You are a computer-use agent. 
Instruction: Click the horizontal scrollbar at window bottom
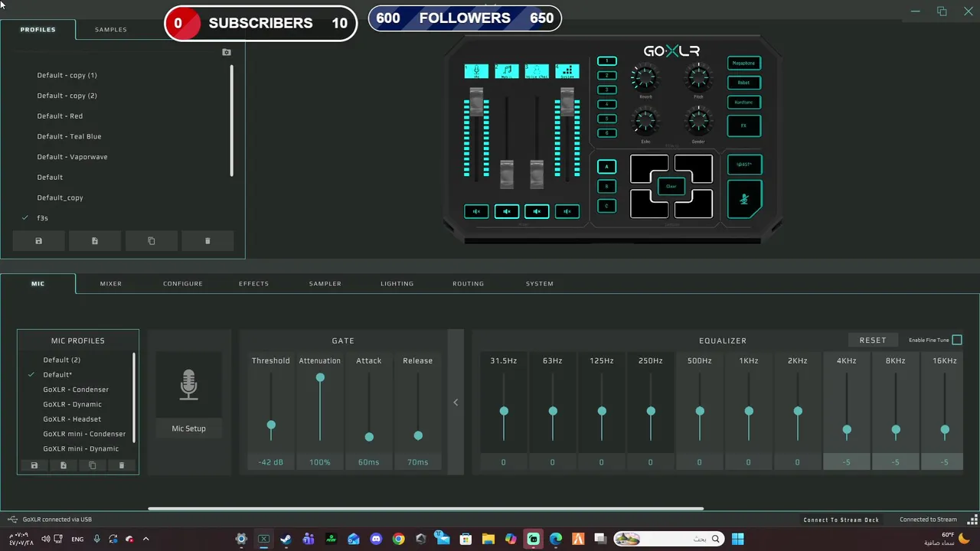(x=426, y=508)
